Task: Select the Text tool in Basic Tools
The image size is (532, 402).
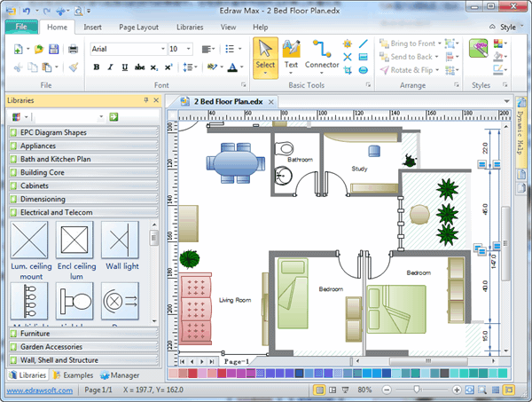Action: pyautogui.click(x=291, y=54)
